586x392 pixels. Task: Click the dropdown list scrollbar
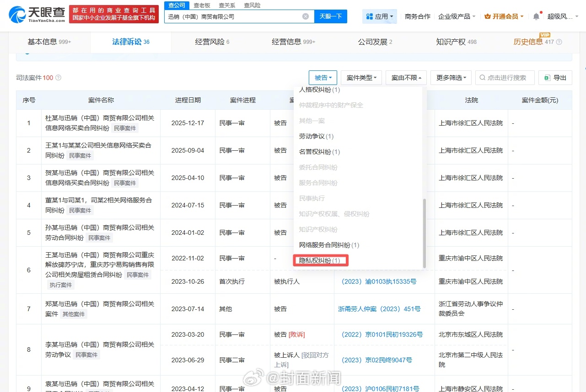click(424, 233)
